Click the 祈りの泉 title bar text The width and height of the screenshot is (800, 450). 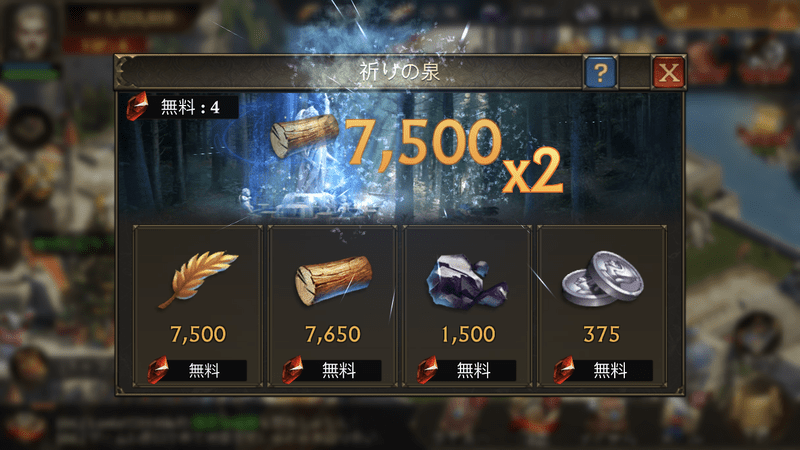(x=399, y=72)
